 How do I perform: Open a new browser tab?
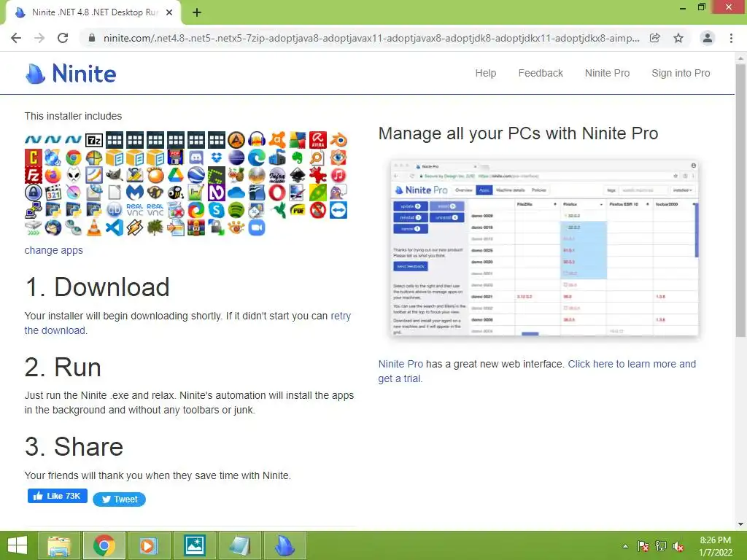point(197,12)
